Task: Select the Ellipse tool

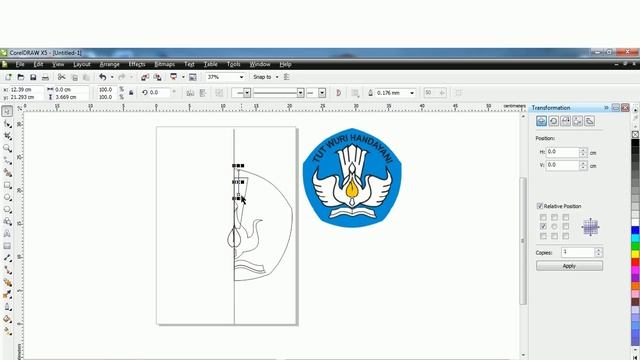Action: click(7, 197)
